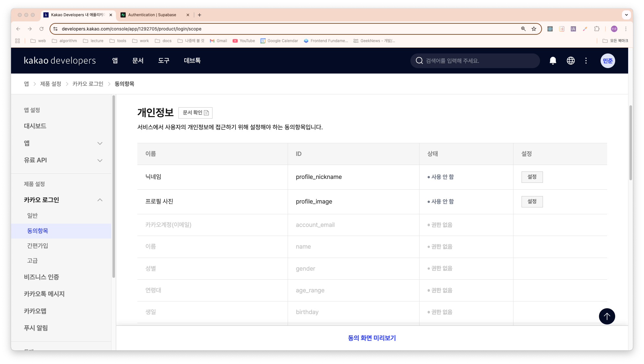Bookmark page with the star icon
This screenshot has height=364, width=644.
534,29
